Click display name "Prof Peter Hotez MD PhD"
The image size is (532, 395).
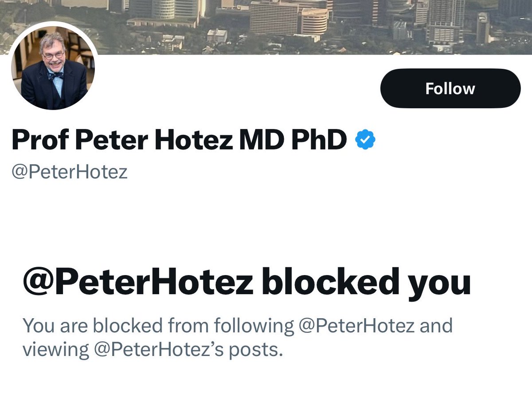click(179, 141)
